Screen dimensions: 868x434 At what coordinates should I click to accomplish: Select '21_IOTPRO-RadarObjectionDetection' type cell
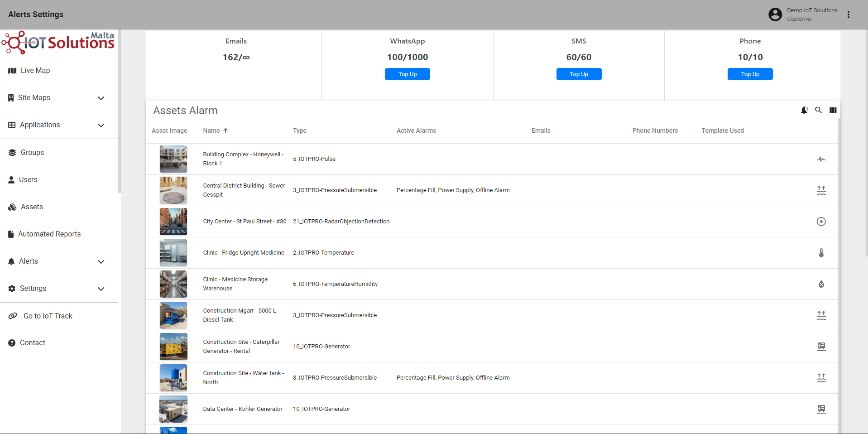pyautogui.click(x=341, y=222)
